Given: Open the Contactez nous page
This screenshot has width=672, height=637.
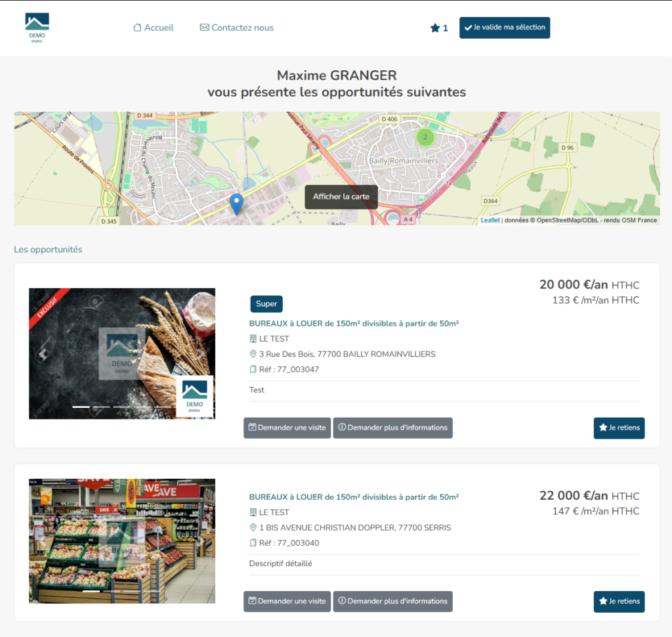Looking at the screenshot, I should click(x=236, y=28).
